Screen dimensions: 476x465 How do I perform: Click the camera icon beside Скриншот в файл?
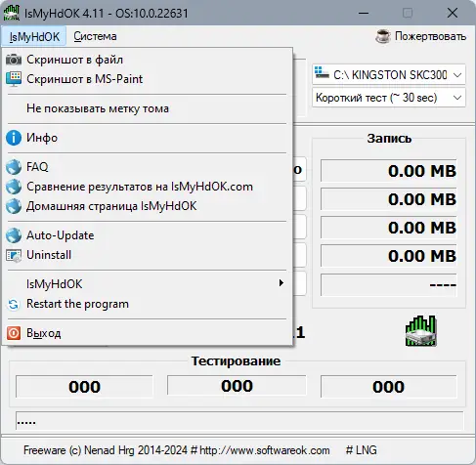pyautogui.click(x=14, y=60)
